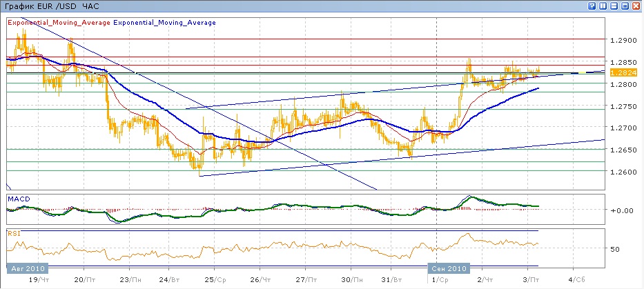Click the Авг 2010 month marker

(27, 268)
